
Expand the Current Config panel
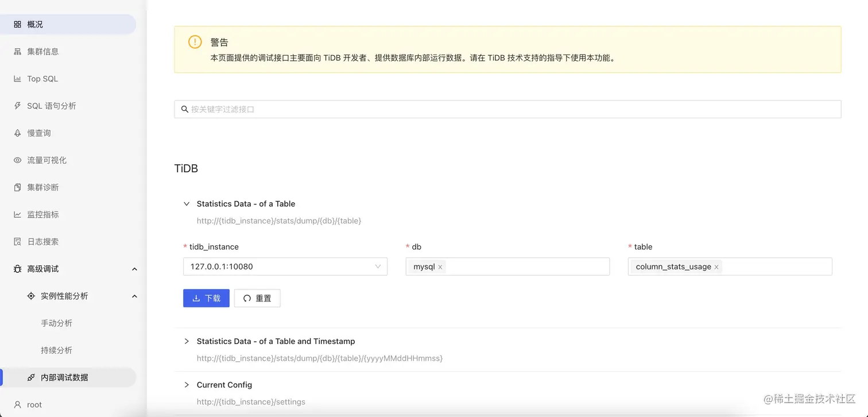[x=186, y=385]
